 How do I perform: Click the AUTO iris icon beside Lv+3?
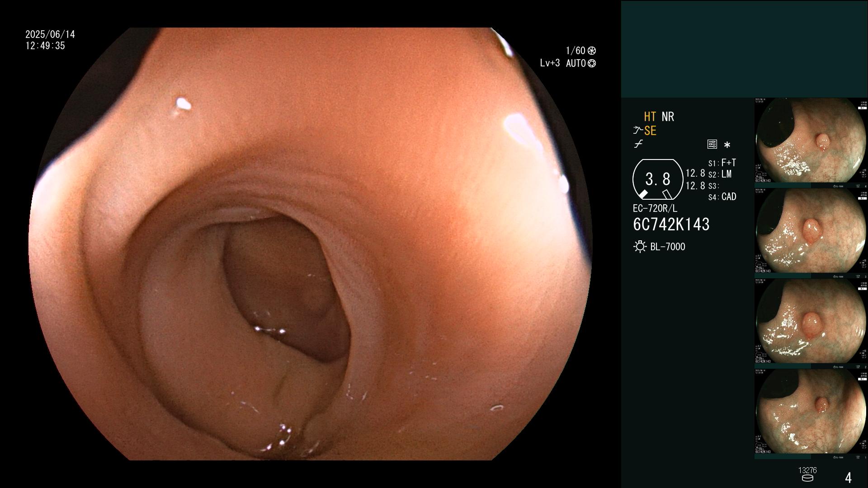click(592, 63)
